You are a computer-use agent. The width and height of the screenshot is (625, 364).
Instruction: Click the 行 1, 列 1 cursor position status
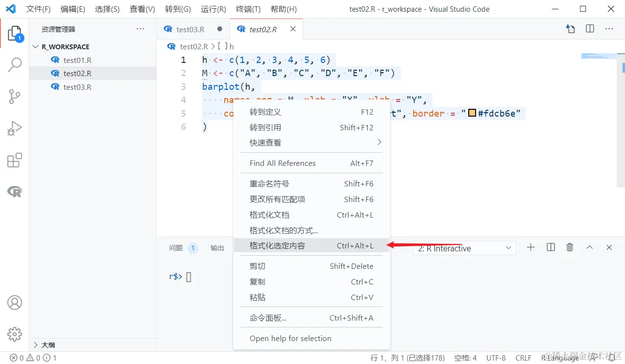[x=407, y=358]
